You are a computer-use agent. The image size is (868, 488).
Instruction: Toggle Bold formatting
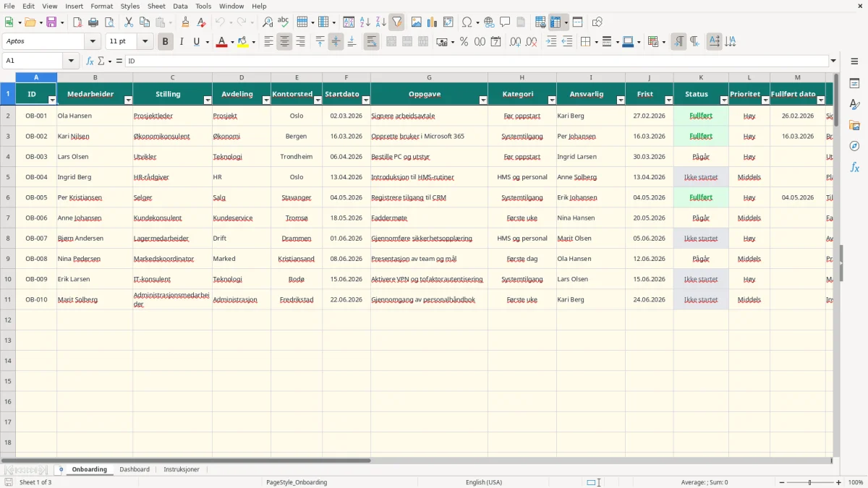166,42
